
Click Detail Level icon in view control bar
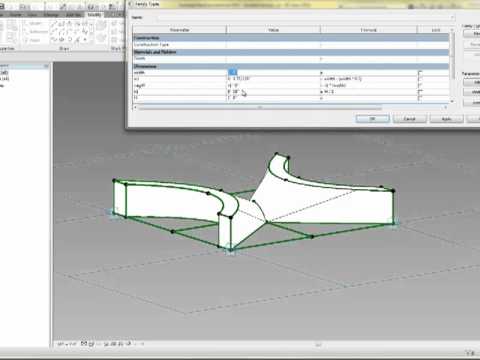[84, 343]
